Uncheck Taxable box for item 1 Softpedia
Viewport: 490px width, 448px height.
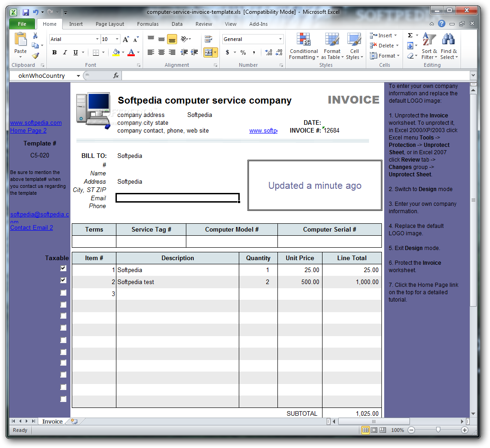(63, 268)
